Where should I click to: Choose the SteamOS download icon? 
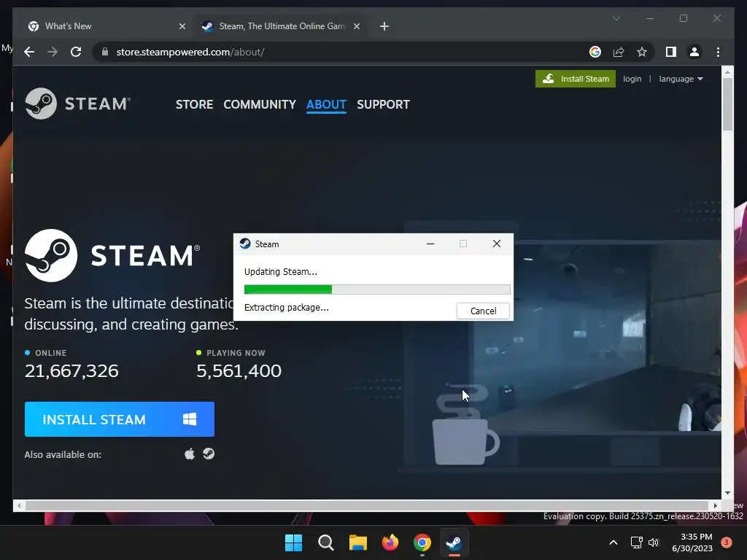(x=209, y=454)
